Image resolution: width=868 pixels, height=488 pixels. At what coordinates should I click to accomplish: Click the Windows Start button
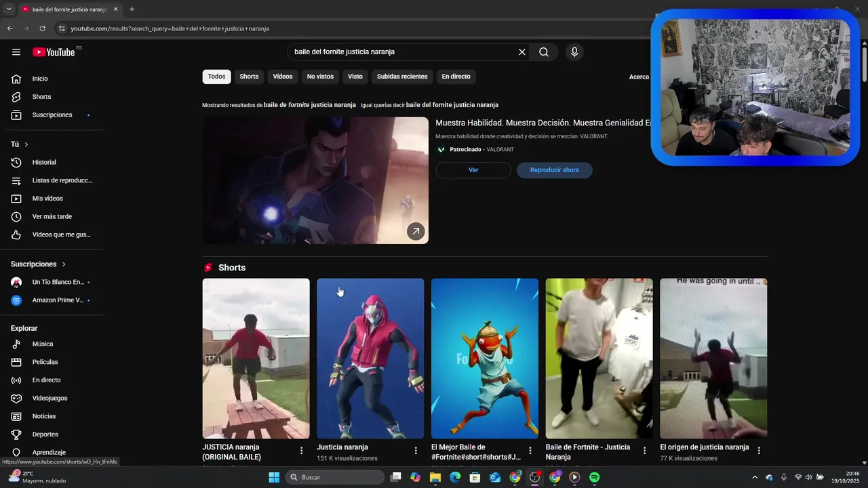[274, 477]
